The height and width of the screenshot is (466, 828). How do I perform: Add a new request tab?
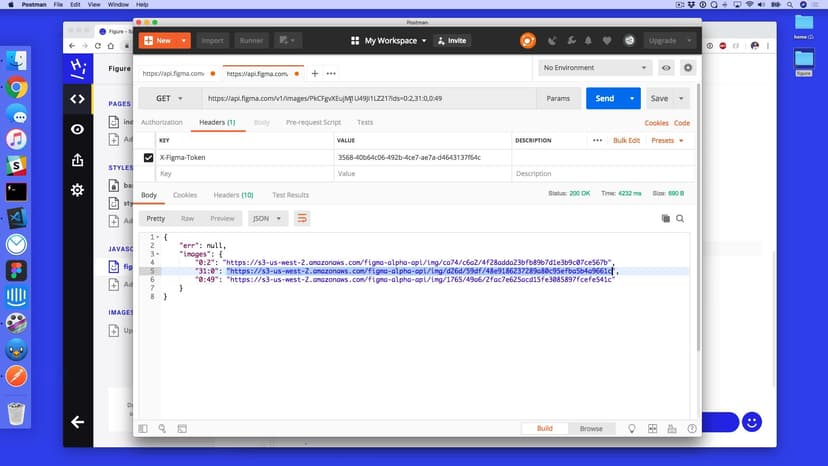pyautogui.click(x=315, y=73)
